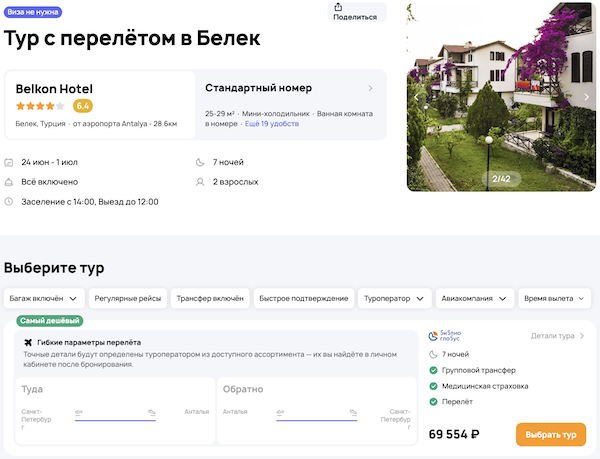Show next hotel photo with right arrow
600x459 pixels.
click(x=586, y=97)
